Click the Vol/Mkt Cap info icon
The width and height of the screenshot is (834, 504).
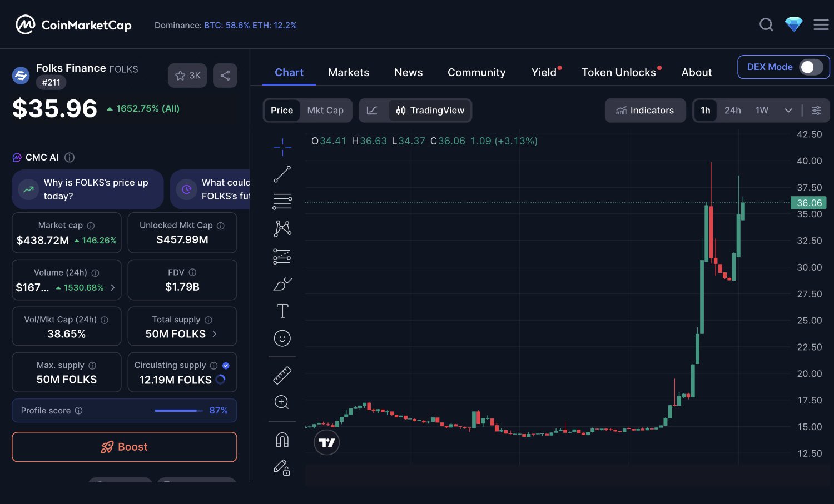105,320
